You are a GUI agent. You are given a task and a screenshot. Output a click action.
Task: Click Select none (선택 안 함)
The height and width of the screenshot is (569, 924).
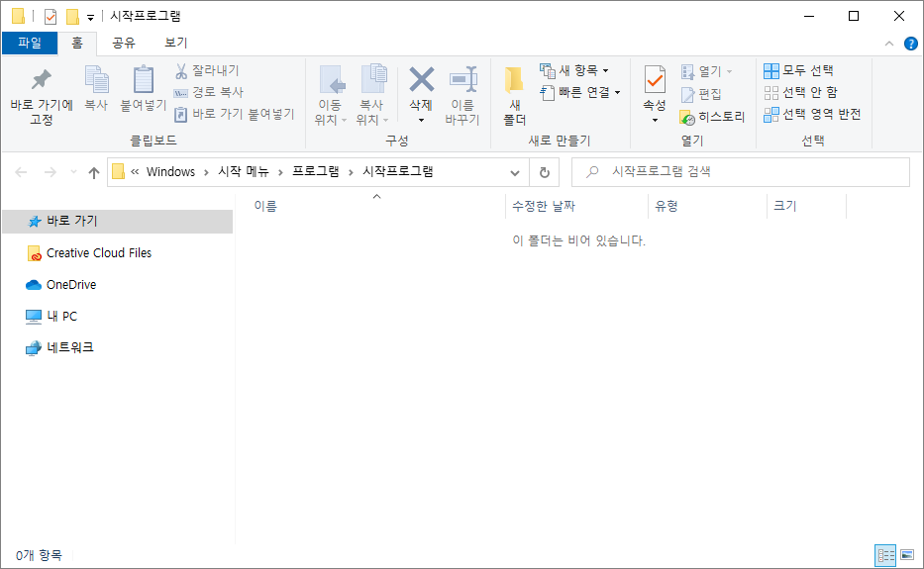(800, 92)
